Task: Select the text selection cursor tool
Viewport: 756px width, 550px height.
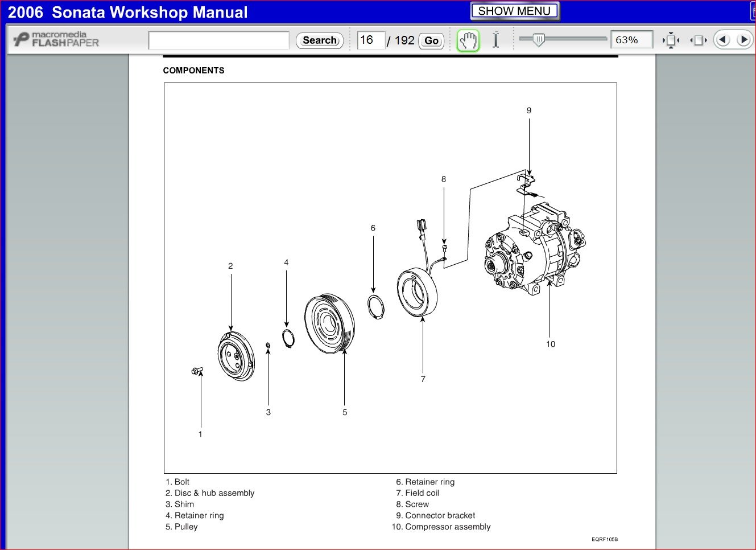Action: coord(495,40)
